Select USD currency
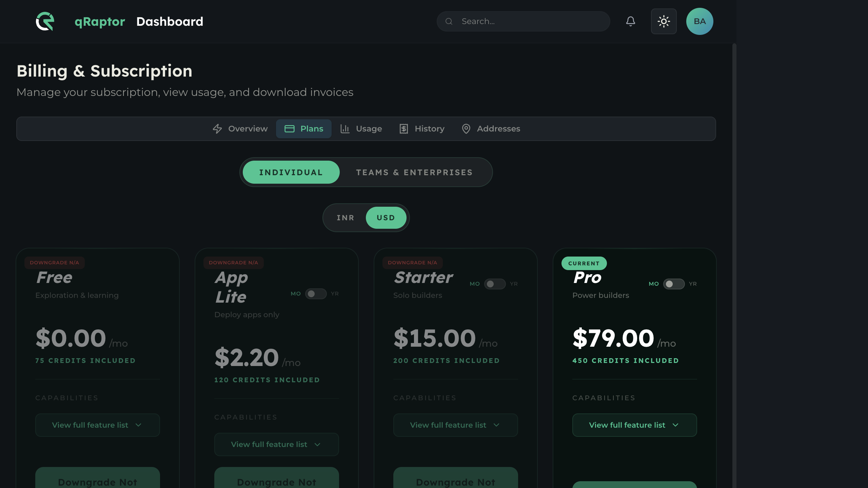Viewport: 868px width, 488px height. (x=386, y=218)
